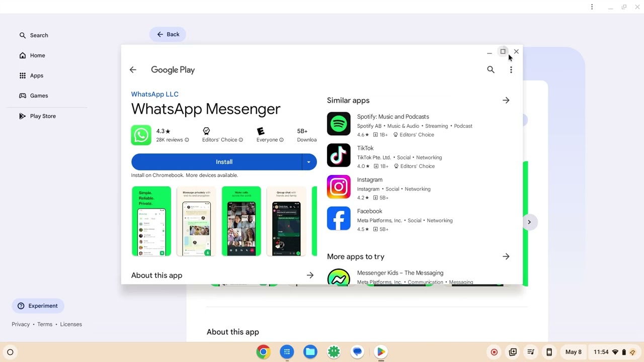
Task: Open green gear app on shelf
Action: click(334, 352)
